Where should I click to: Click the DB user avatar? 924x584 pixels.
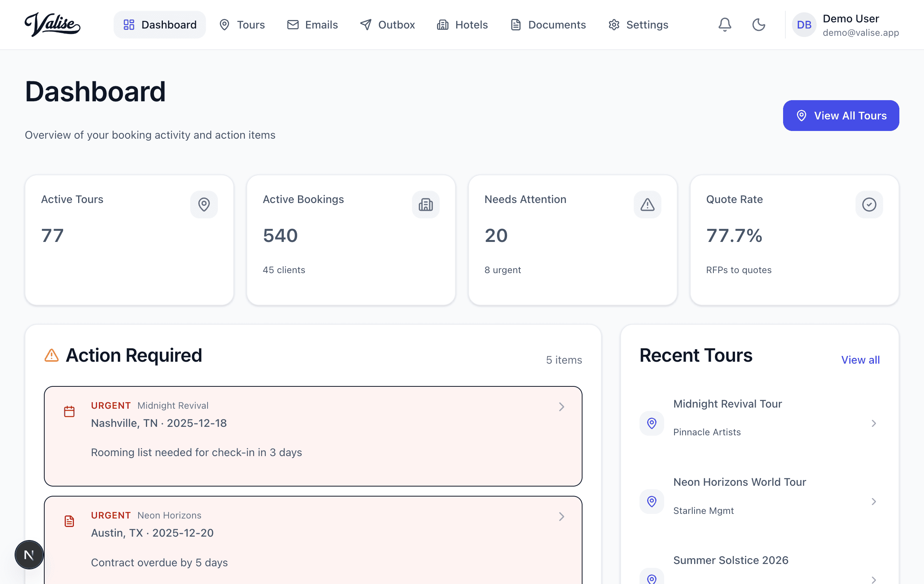[x=804, y=25]
